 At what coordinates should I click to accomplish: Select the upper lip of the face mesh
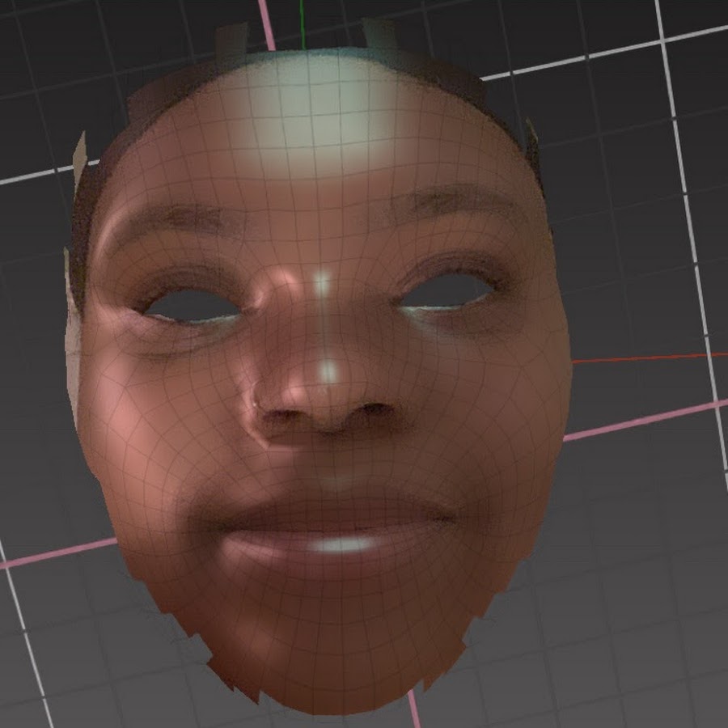332,511
